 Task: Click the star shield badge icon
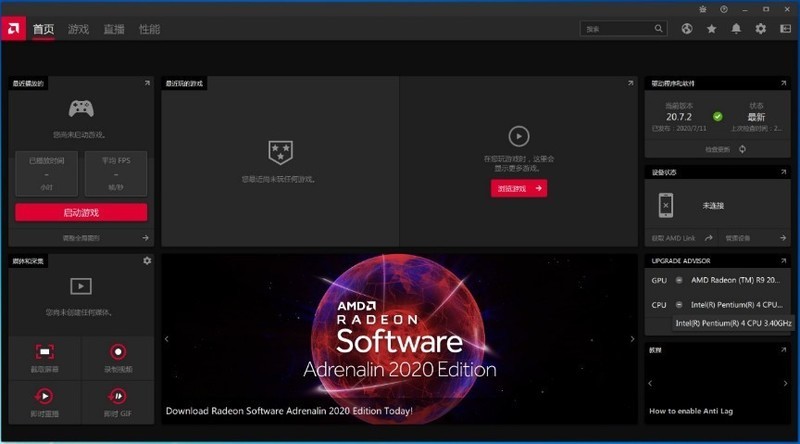point(280,153)
